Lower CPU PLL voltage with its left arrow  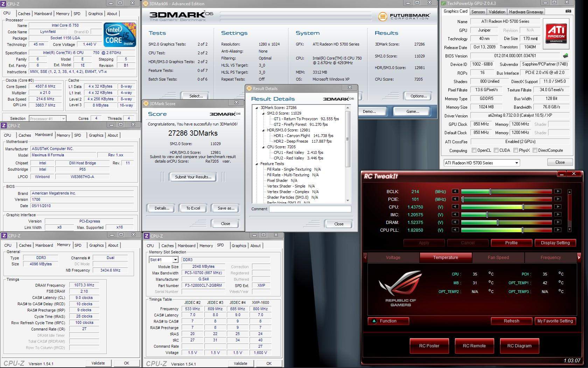[455, 230]
